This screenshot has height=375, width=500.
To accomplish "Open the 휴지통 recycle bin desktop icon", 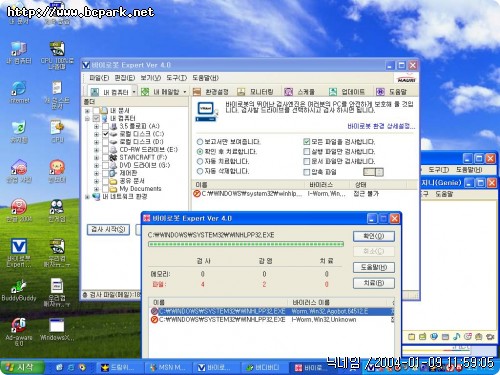I will 19,128.
